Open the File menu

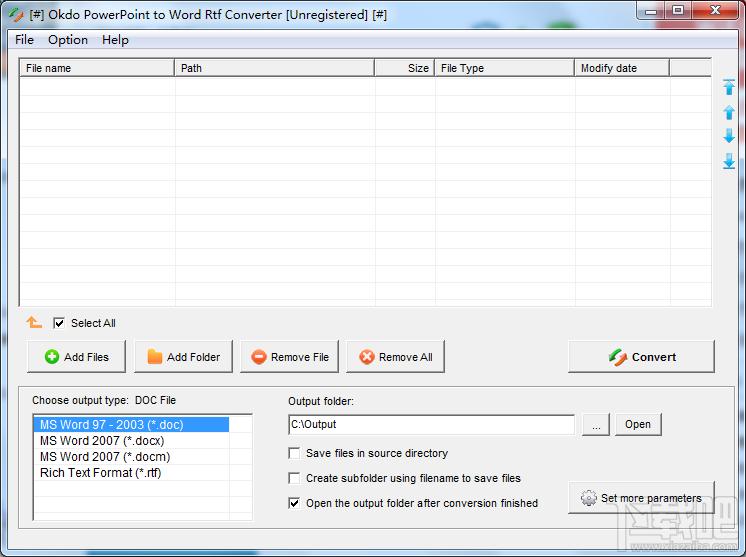pyautogui.click(x=24, y=40)
